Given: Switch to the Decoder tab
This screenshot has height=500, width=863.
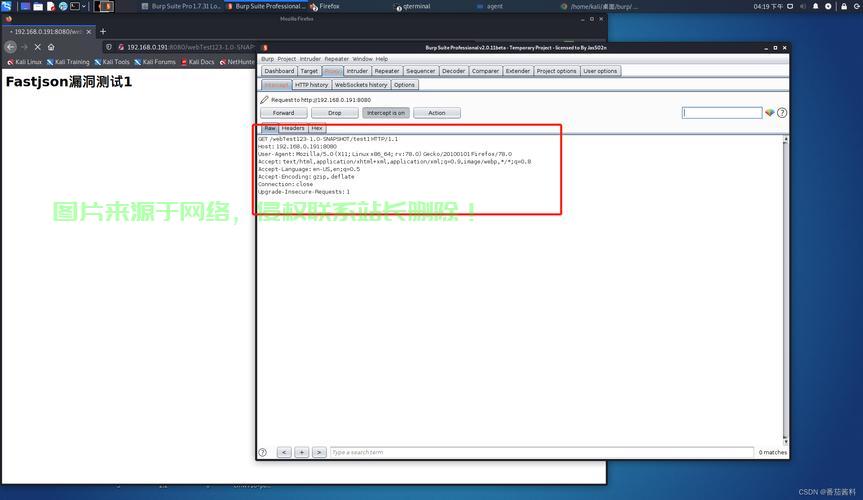Looking at the screenshot, I should pyautogui.click(x=454, y=71).
